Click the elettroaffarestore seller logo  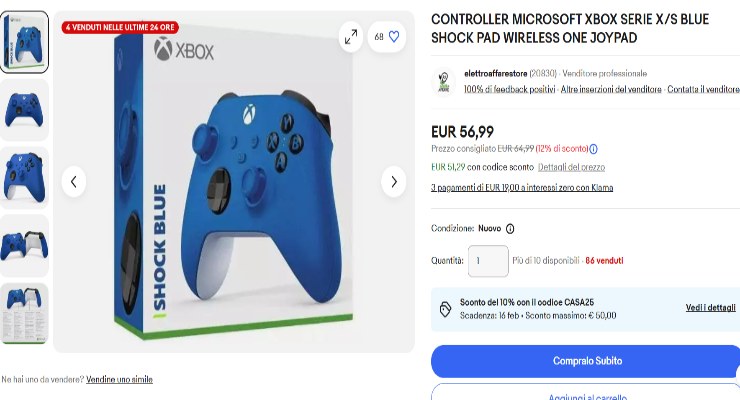click(443, 81)
